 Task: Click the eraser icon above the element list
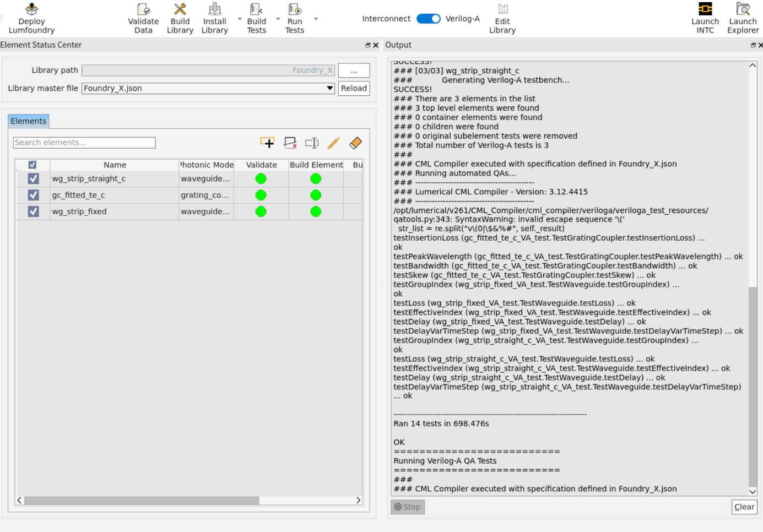click(x=356, y=143)
